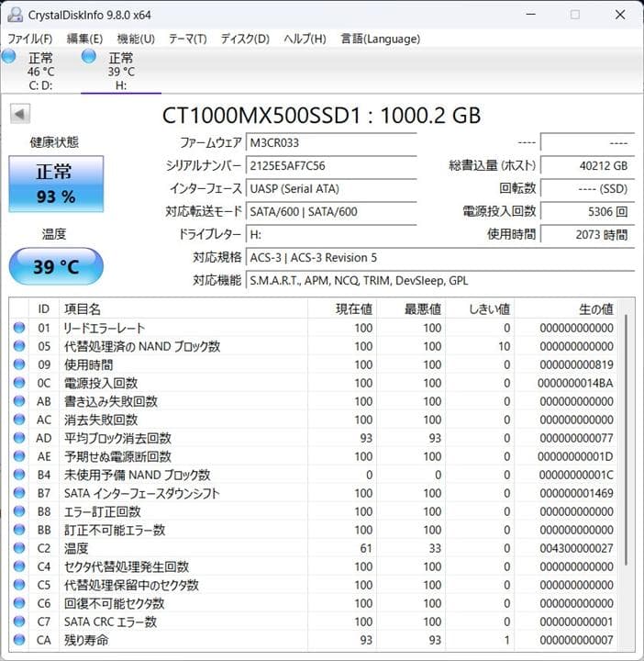
Task: Click rotation rate value ---- (SSD)
Action: pyautogui.click(x=587, y=188)
